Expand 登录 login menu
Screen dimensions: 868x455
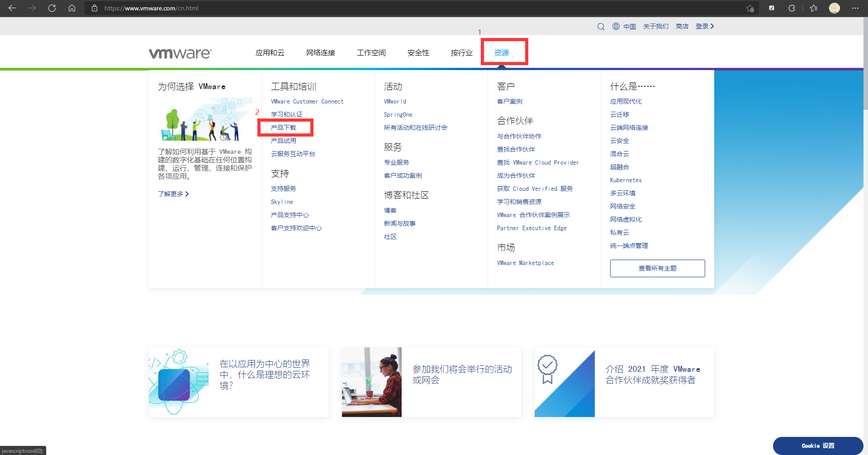click(x=705, y=27)
